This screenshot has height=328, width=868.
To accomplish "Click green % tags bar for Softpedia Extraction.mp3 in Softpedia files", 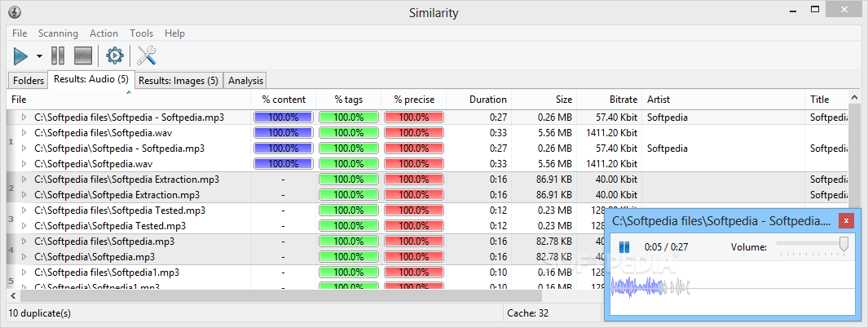I will [349, 180].
